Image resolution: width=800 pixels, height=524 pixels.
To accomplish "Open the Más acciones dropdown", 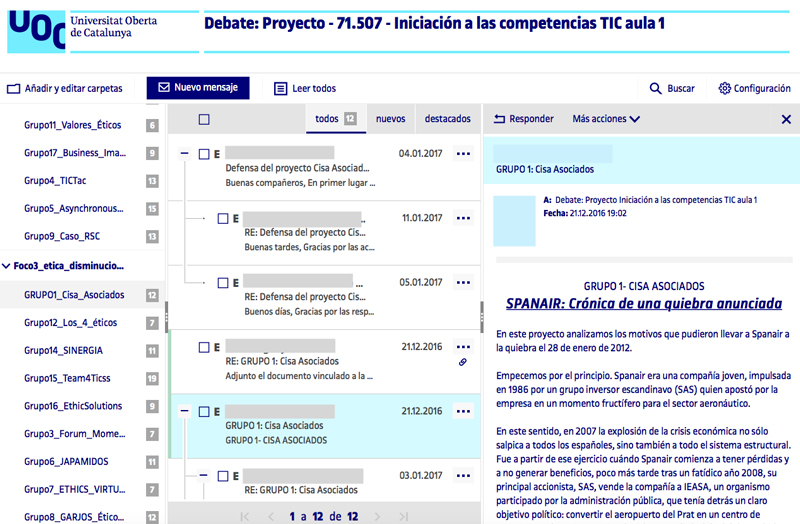I will 606,119.
